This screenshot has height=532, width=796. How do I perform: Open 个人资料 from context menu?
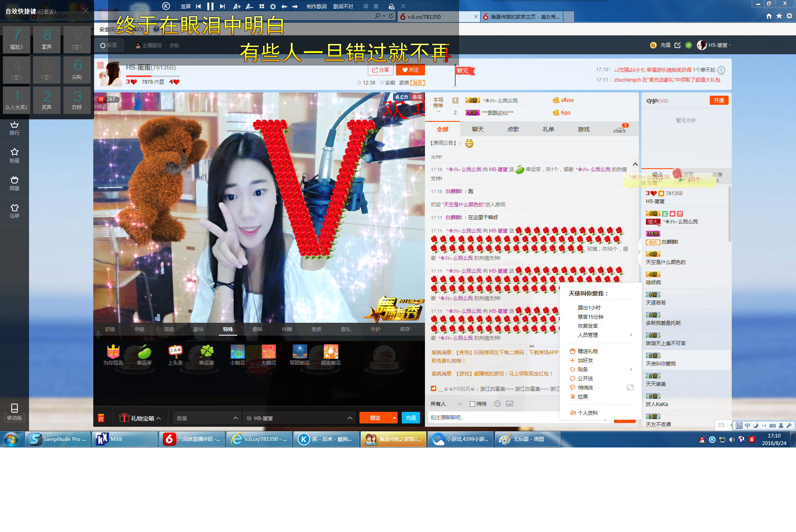click(587, 413)
